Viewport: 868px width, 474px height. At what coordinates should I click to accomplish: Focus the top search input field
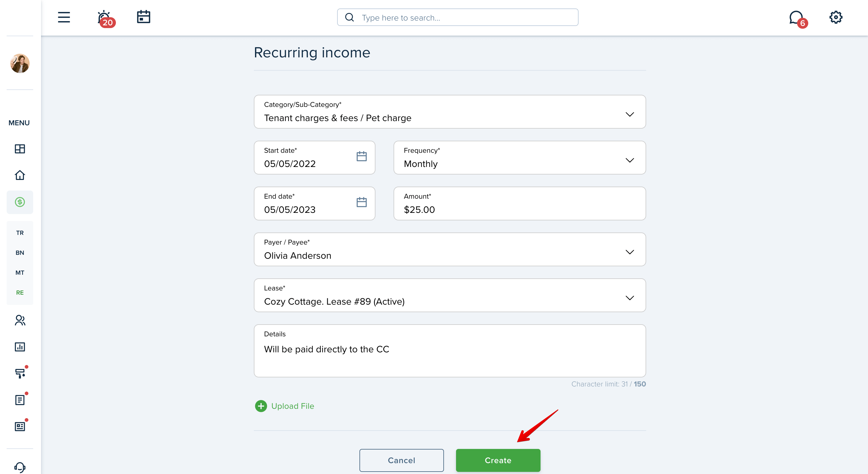point(458,17)
